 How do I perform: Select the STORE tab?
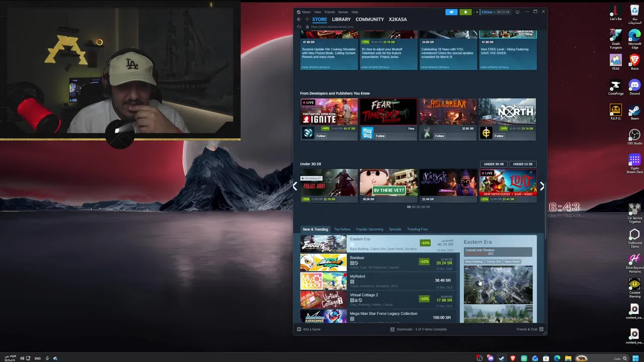[319, 20]
